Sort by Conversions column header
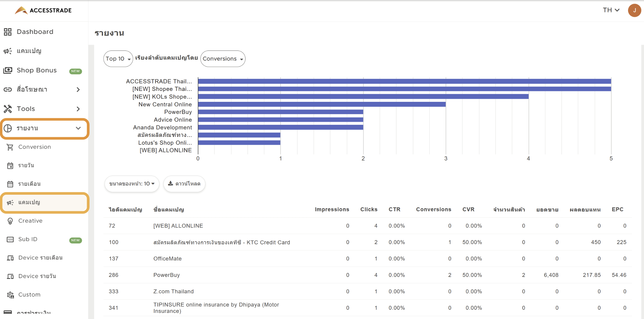This screenshot has width=644, height=319. click(434, 210)
